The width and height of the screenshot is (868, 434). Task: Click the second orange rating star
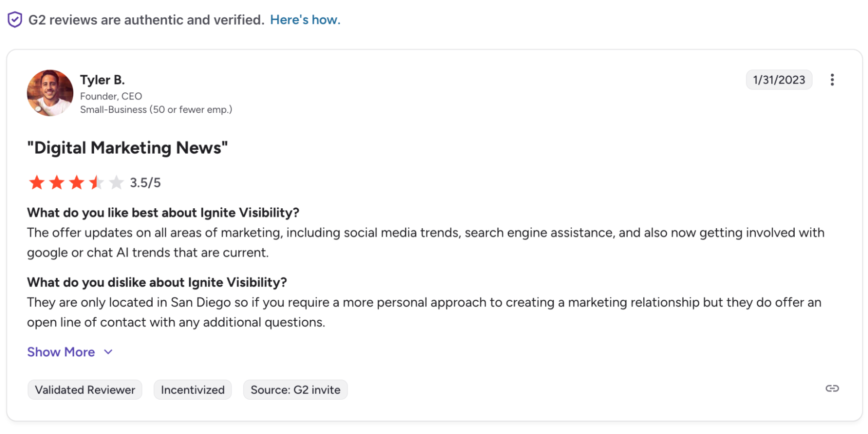(x=57, y=183)
